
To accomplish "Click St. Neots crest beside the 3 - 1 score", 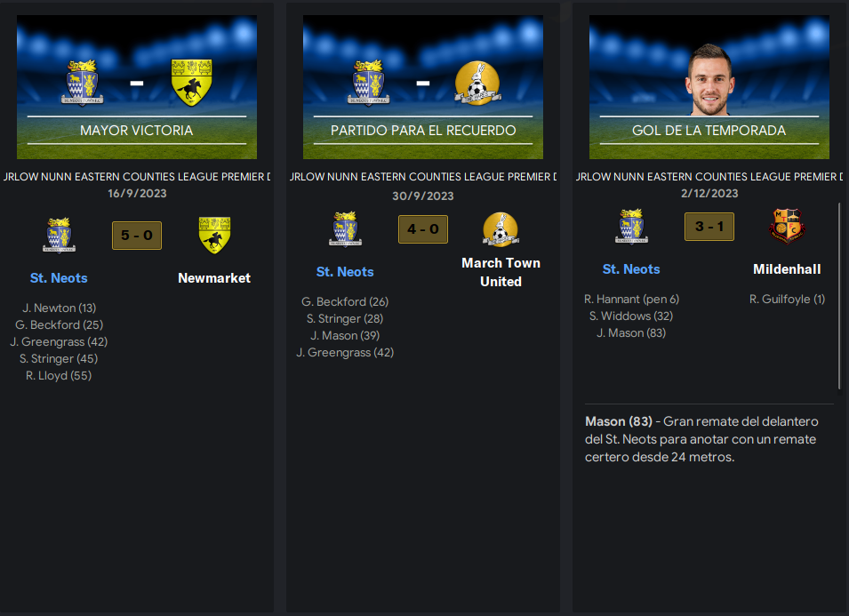I will (x=631, y=227).
